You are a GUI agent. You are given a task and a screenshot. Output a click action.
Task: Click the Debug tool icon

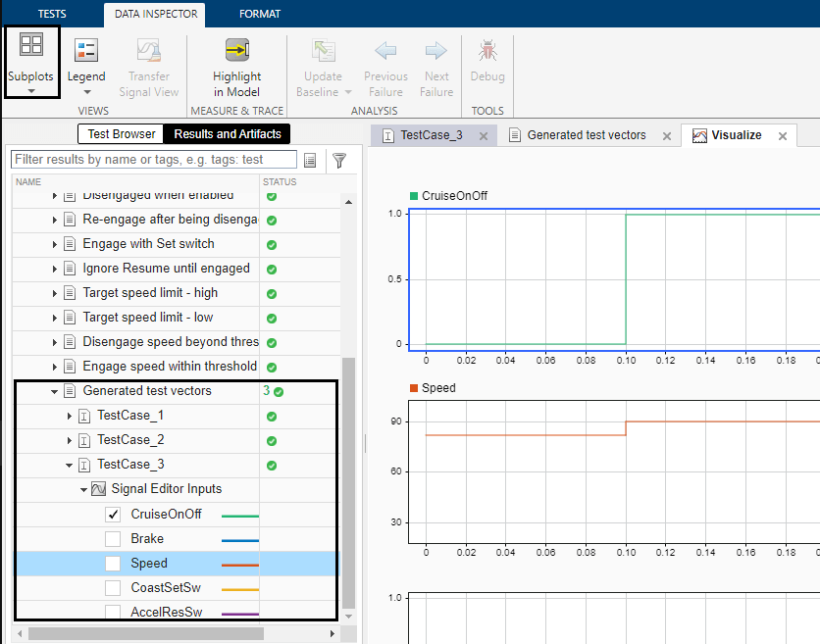[x=487, y=51]
